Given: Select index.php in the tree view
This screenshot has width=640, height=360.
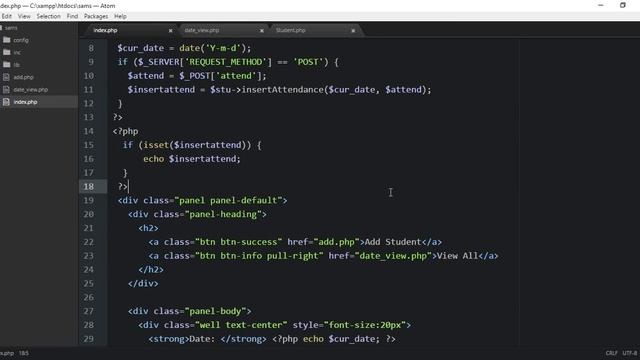Looking at the screenshot, I should [25, 102].
